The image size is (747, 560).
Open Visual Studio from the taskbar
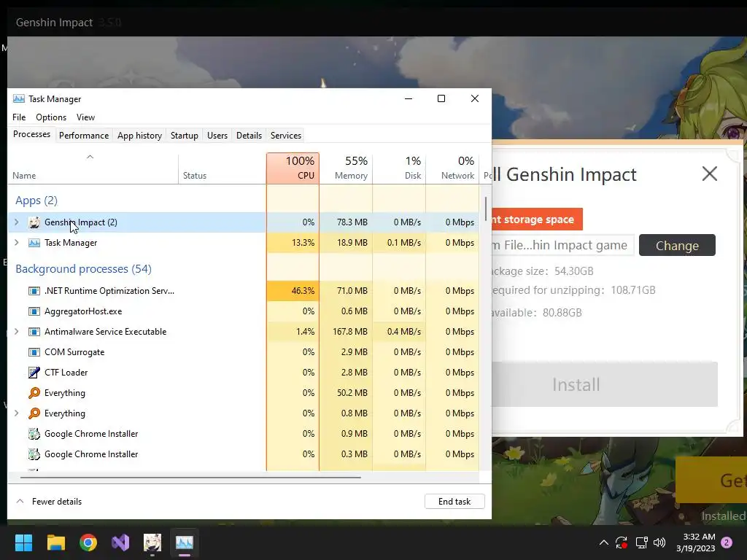[x=120, y=542]
